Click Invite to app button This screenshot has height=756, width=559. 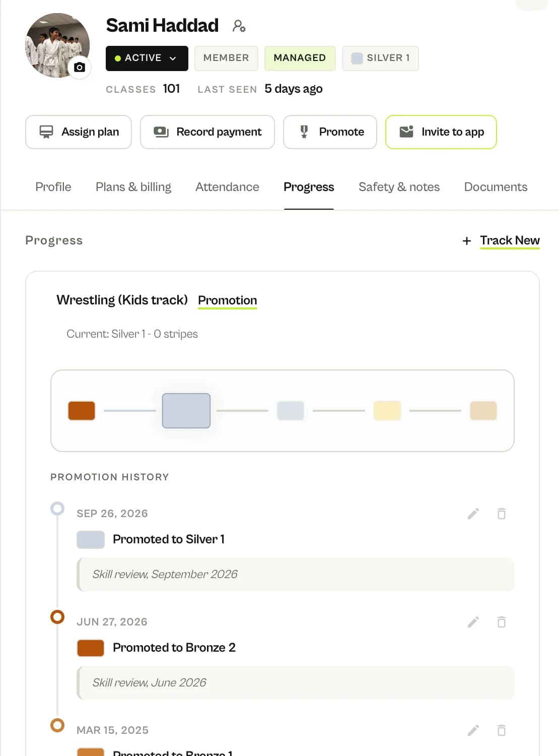click(x=441, y=132)
